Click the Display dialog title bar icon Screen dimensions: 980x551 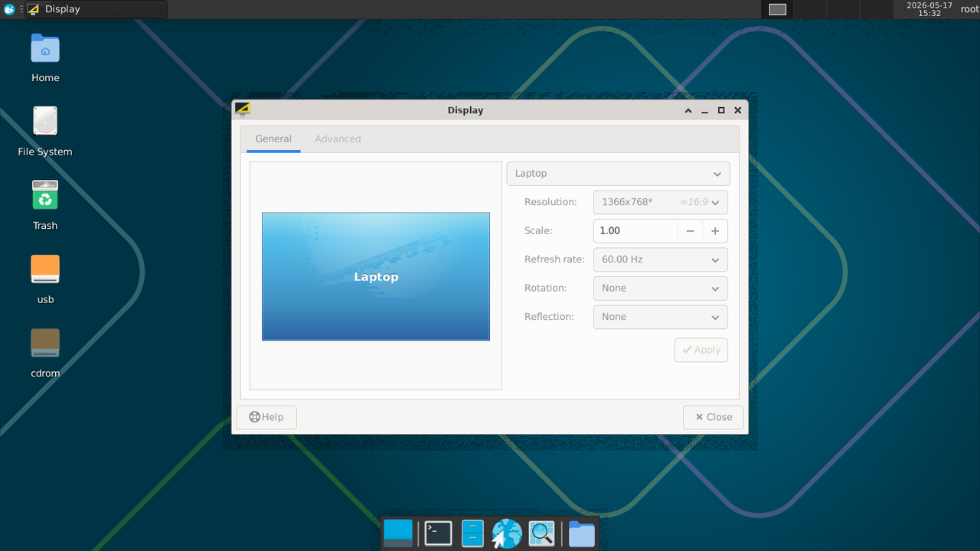pyautogui.click(x=243, y=109)
